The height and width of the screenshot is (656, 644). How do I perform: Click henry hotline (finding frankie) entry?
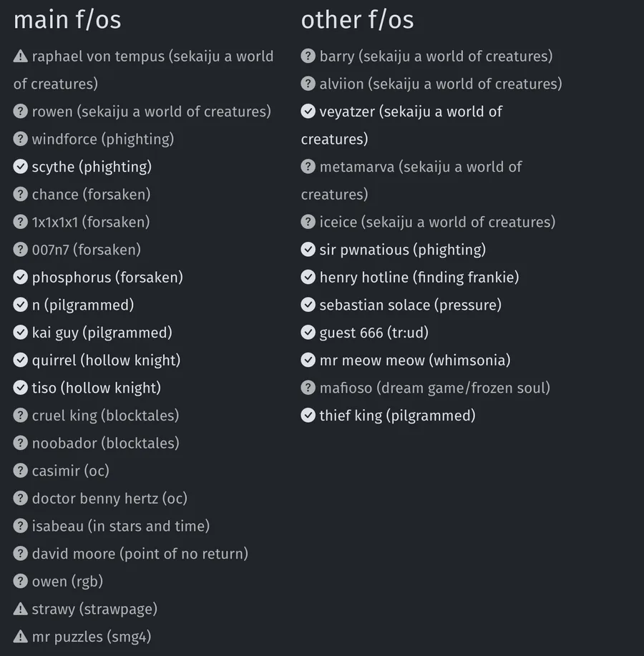[x=410, y=278]
